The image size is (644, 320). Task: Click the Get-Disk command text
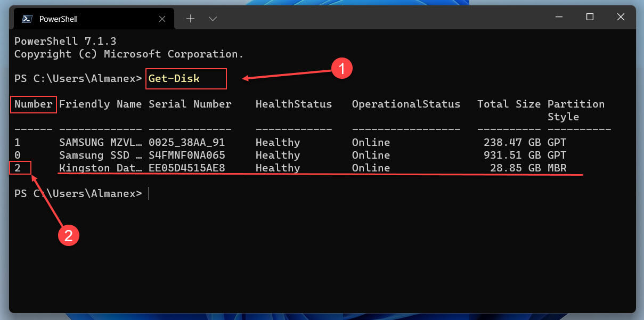pos(174,78)
